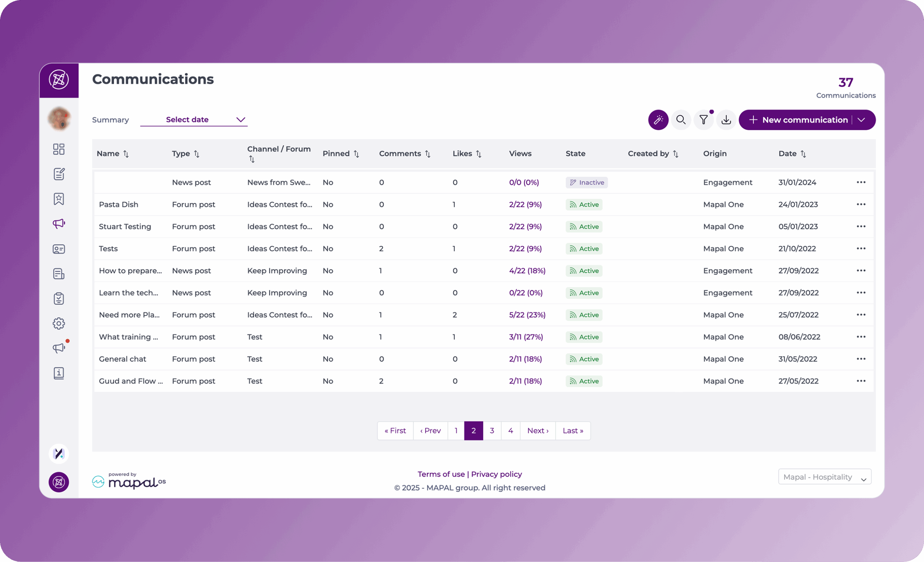This screenshot has height=562, width=924.
Task: Expand the New communication arrow menu
Action: pos(861,120)
